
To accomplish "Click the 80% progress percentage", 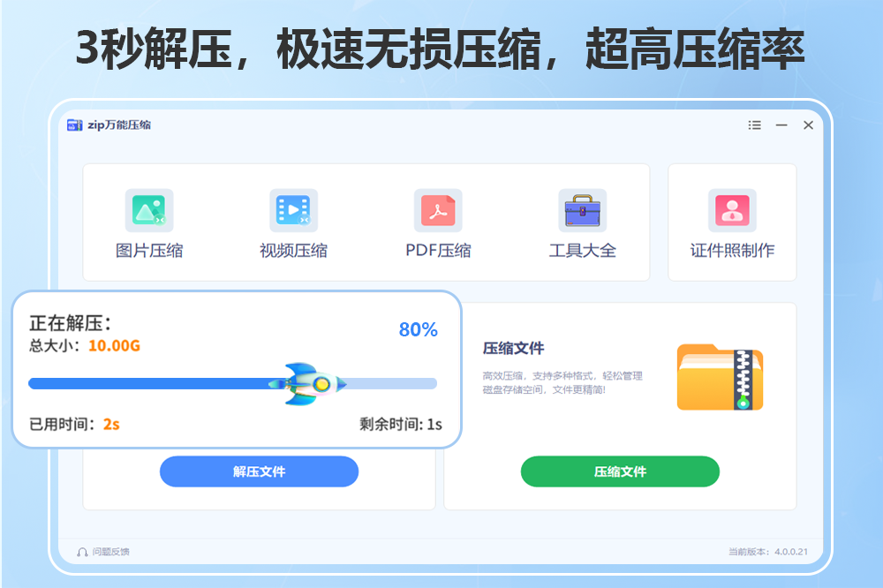I will point(418,329).
